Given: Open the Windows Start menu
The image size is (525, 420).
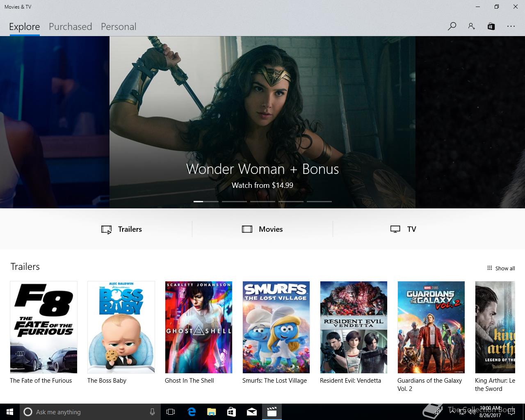Looking at the screenshot, I should 10,412.
